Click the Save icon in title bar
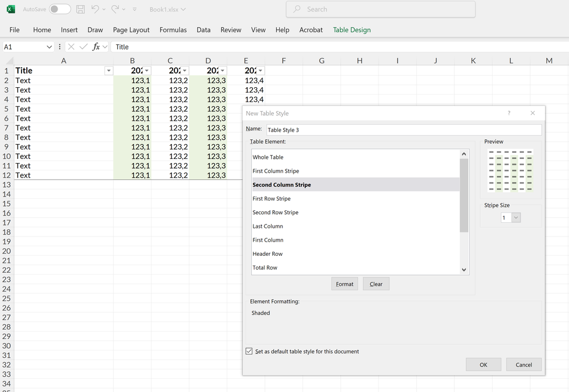 (x=80, y=9)
